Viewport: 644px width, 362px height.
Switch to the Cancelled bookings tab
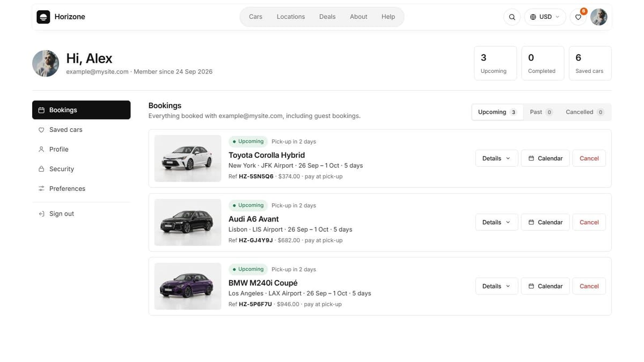(x=584, y=112)
